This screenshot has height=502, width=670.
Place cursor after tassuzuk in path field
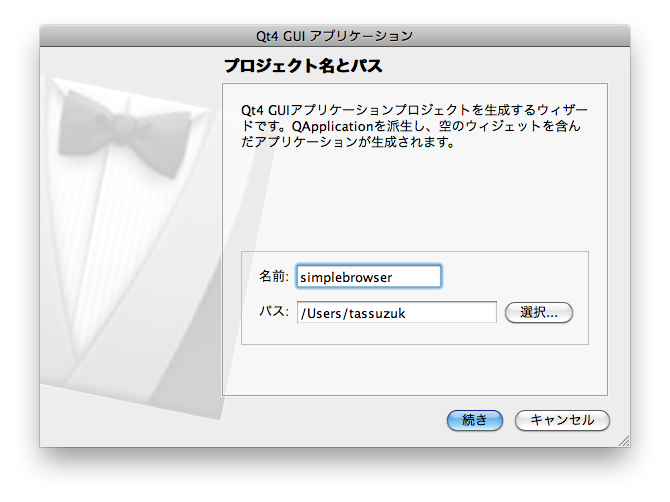point(408,313)
